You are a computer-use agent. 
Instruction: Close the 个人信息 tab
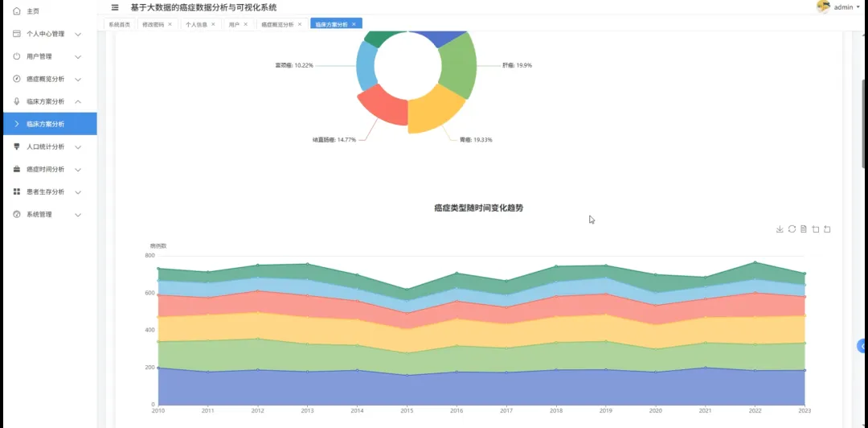click(213, 24)
